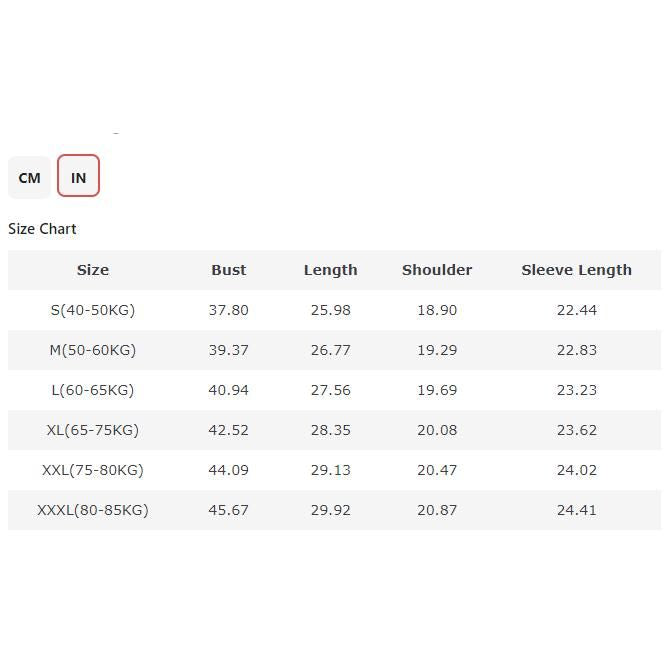Select the L(60-65KG) size row label
The image size is (668, 668).
(93, 390)
